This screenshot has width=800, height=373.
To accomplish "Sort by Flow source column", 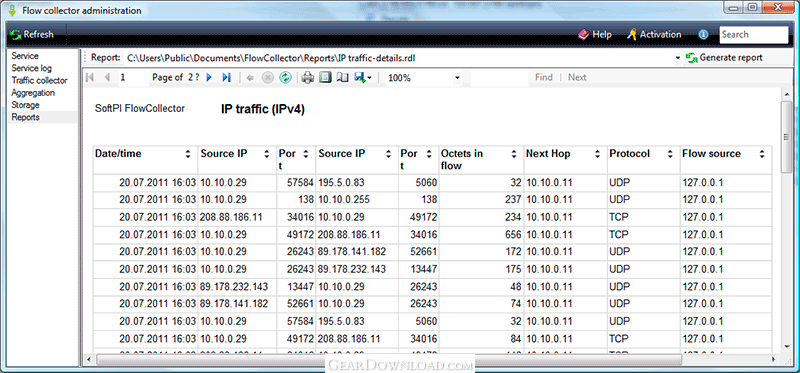I will coord(762,154).
